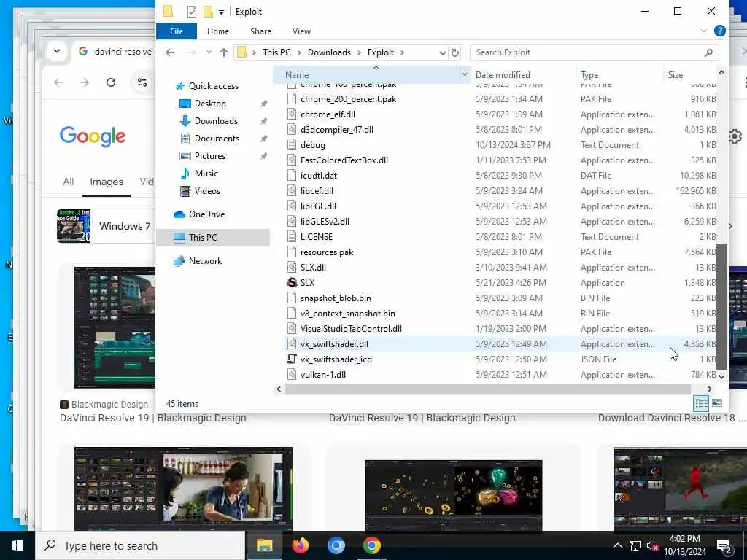Select Network in the navigation pane
Image resolution: width=747 pixels, height=560 pixels.
click(x=205, y=261)
